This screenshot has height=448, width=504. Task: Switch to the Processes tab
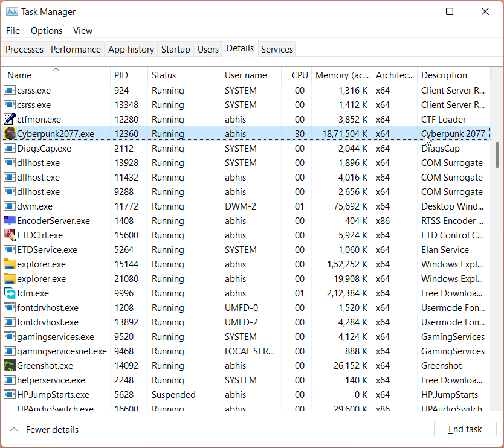click(24, 49)
